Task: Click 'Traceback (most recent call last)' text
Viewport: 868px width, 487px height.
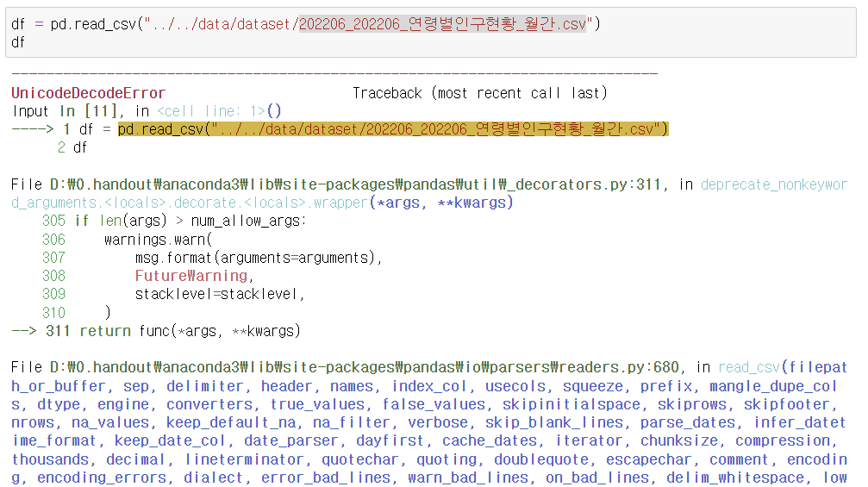Action: tap(480, 93)
